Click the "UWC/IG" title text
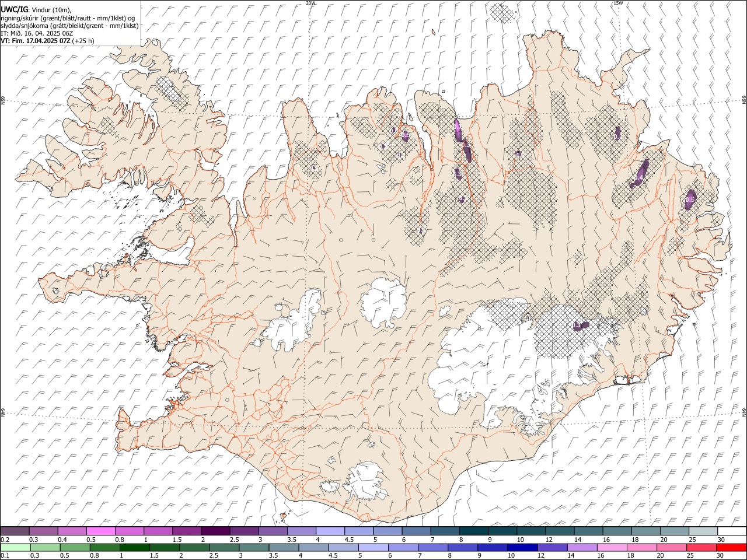The height and width of the screenshot is (560, 747). [x=15, y=10]
